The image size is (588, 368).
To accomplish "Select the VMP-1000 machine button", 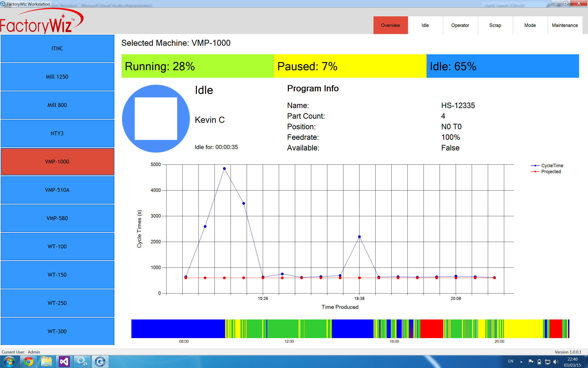I will [x=57, y=162].
